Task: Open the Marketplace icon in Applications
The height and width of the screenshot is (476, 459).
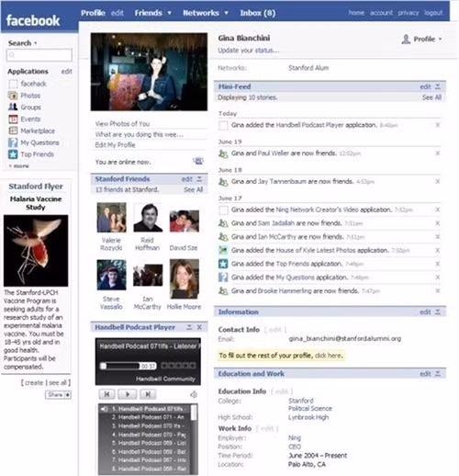Action: tap(13, 130)
